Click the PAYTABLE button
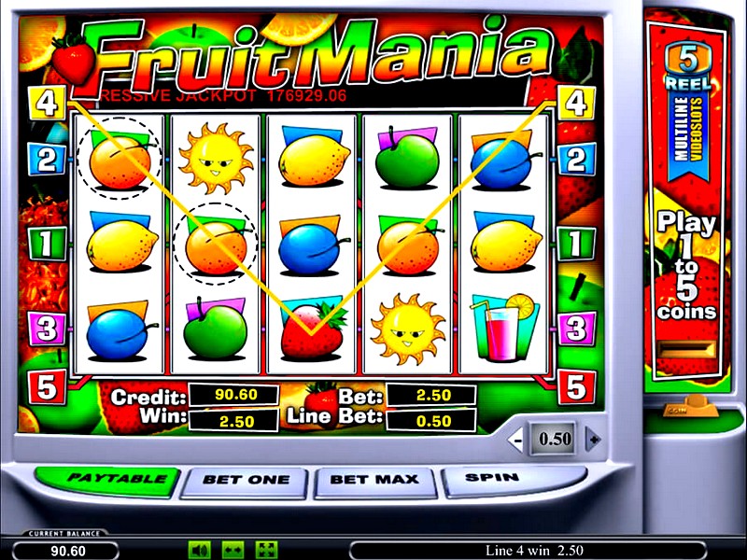The height and width of the screenshot is (560, 747). [x=108, y=480]
